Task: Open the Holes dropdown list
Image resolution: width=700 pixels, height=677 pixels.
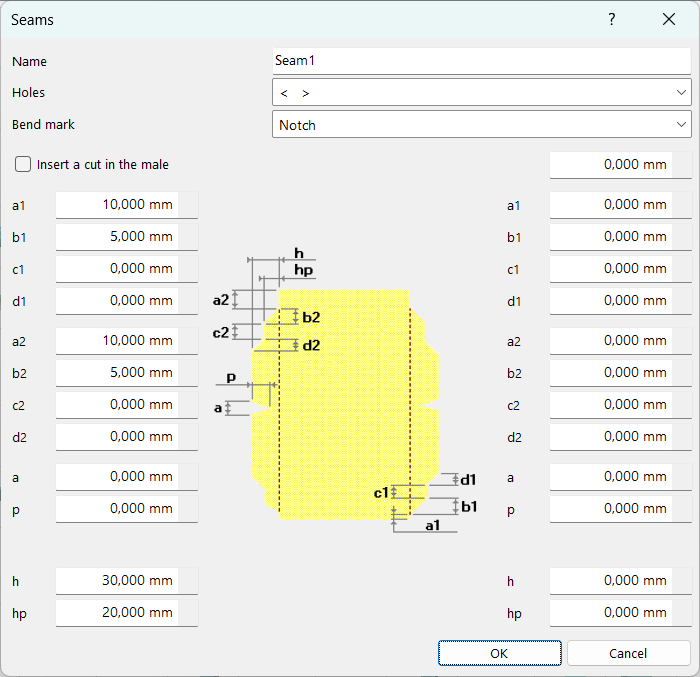Action: pyautogui.click(x=481, y=93)
